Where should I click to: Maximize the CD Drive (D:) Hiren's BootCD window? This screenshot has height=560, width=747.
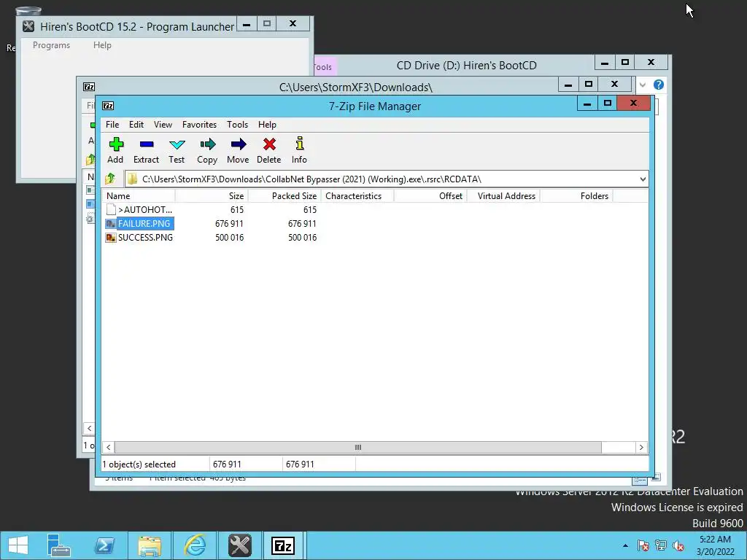pyautogui.click(x=625, y=63)
